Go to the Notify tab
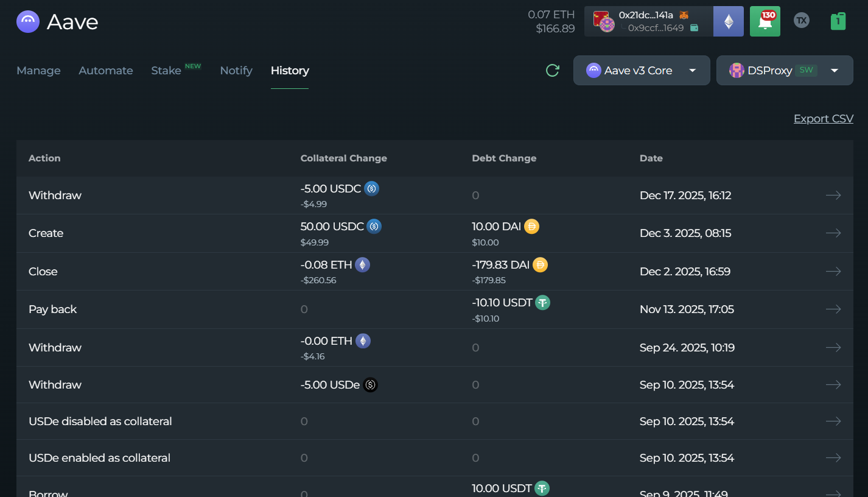The height and width of the screenshot is (497, 868). coord(236,71)
